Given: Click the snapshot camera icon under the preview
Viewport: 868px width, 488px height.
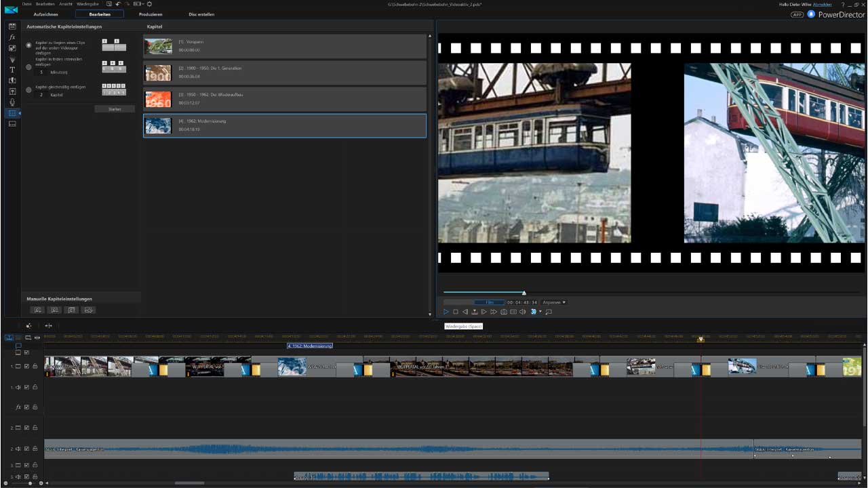Looking at the screenshot, I should tap(504, 312).
